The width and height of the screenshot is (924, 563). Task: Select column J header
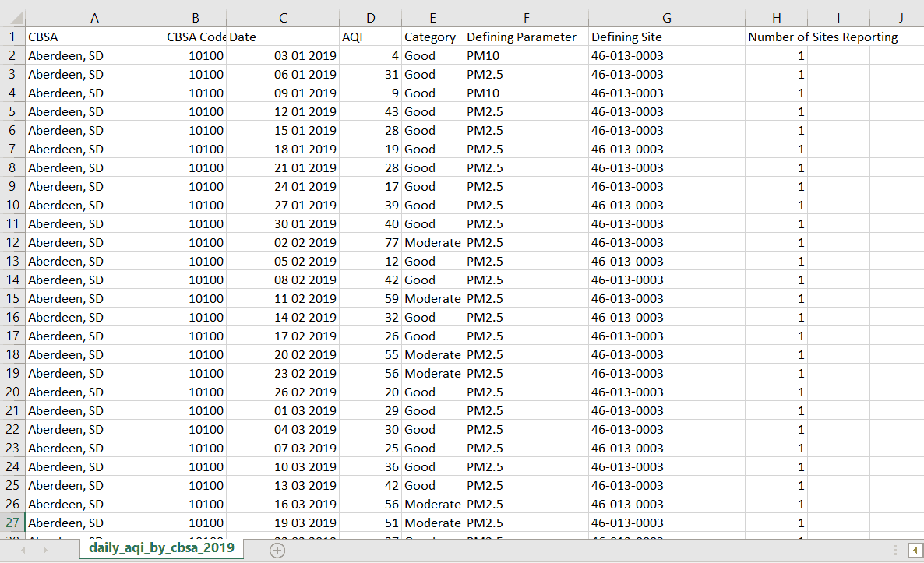pyautogui.click(x=900, y=19)
